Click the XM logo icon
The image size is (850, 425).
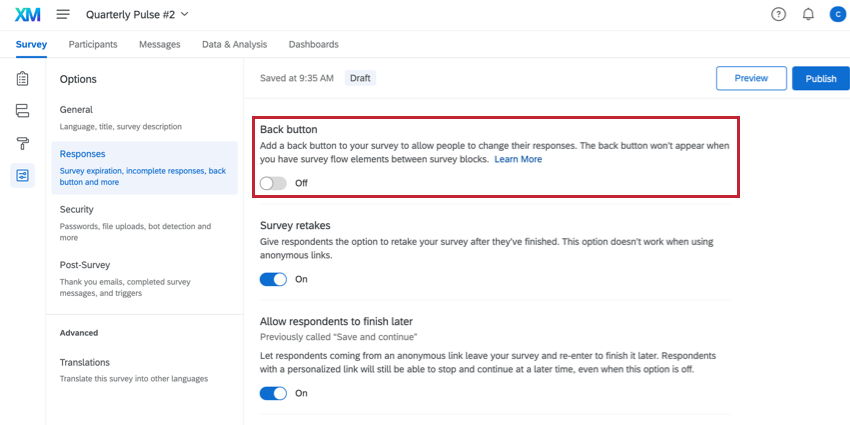(28, 15)
